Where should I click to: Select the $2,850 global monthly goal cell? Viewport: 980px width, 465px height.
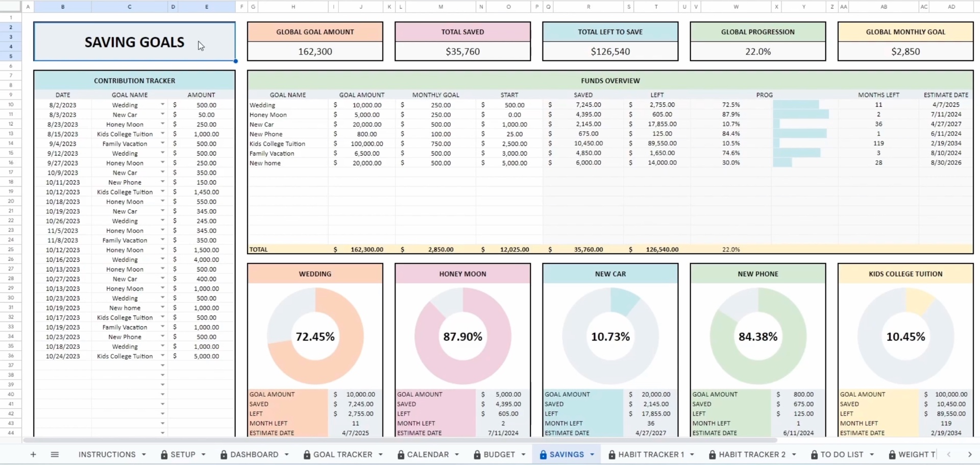pyautogui.click(x=905, y=52)
